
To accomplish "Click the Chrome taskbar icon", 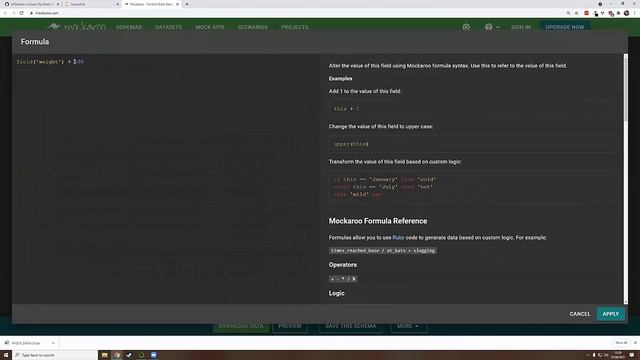I will [117, 355].
